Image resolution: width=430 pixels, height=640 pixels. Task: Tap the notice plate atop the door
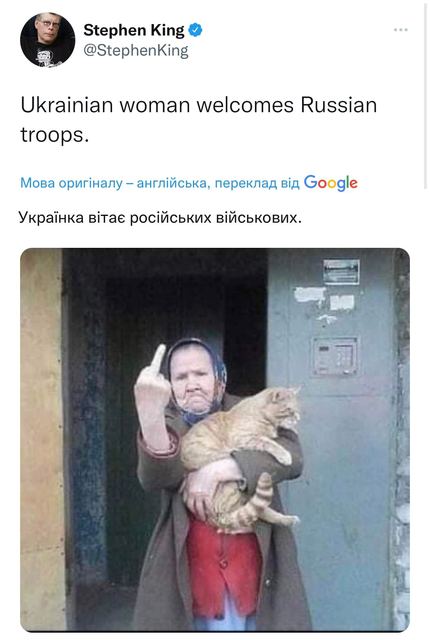pos(341,272)
